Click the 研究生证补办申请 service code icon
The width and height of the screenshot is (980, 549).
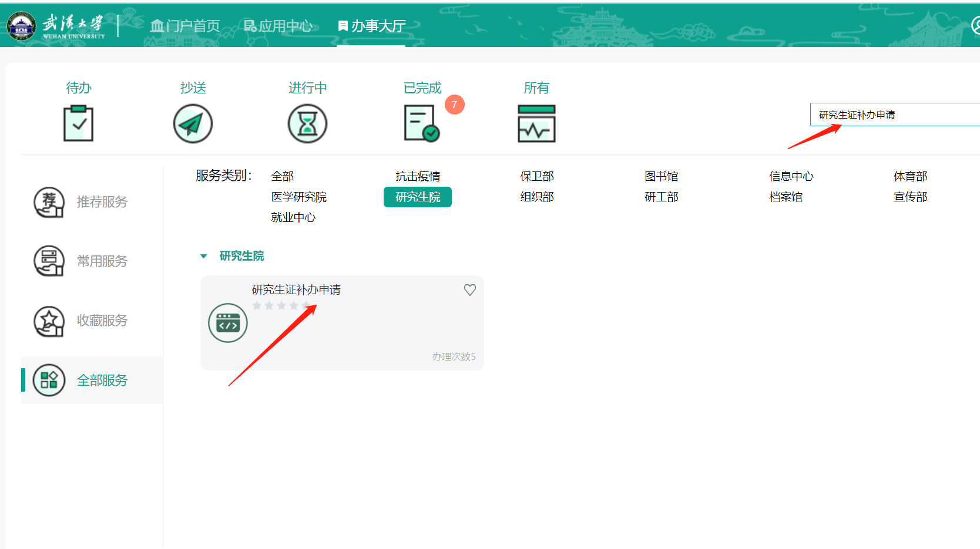point(228,323)
